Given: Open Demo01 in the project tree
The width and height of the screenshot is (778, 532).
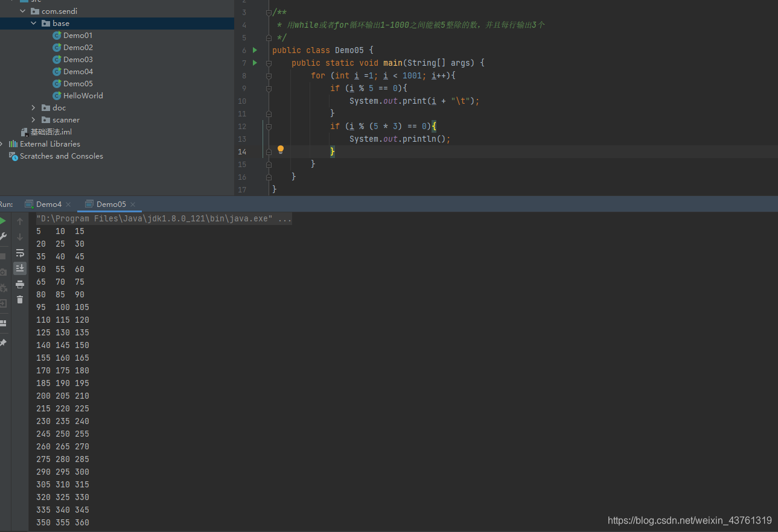Looking at the screenshot, I should coord(78,36).
